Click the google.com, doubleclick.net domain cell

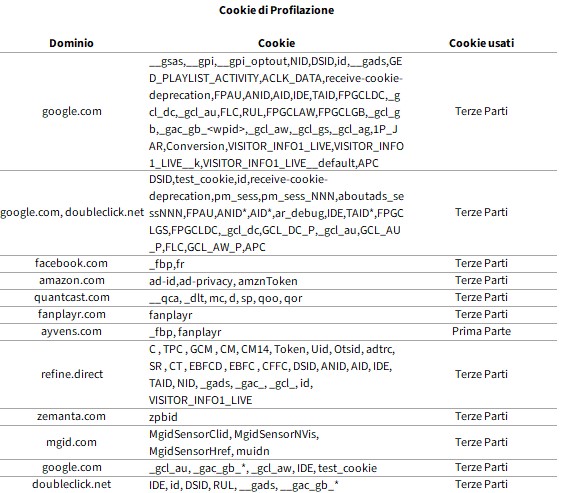pos(72,212)
